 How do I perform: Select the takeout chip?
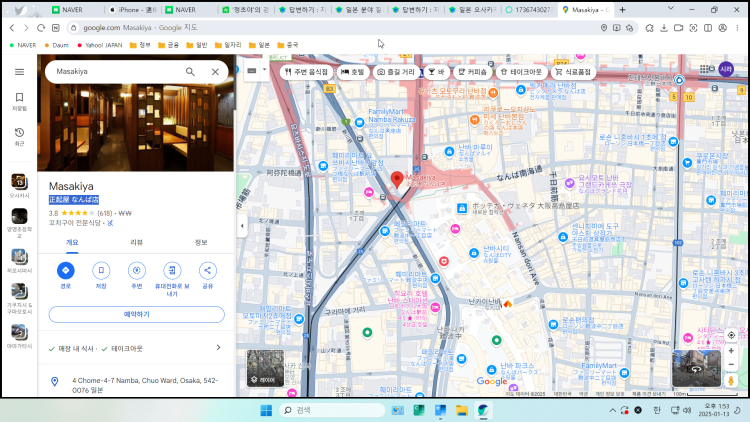pyautogui.click(x=521, y=72)
